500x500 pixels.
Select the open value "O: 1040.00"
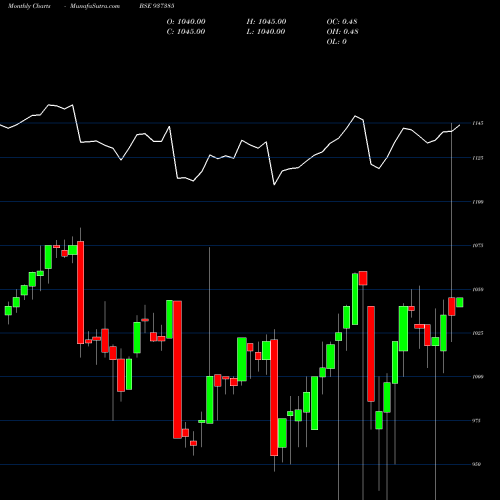point(186,22)
